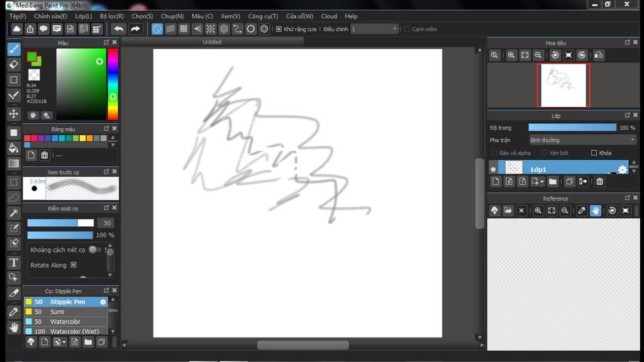
Task: Select the Lớp1 layer row
Action: point(563,167)
